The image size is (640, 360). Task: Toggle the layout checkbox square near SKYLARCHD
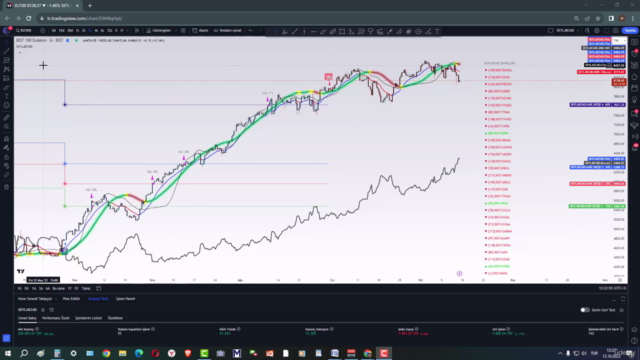(550, 31)
